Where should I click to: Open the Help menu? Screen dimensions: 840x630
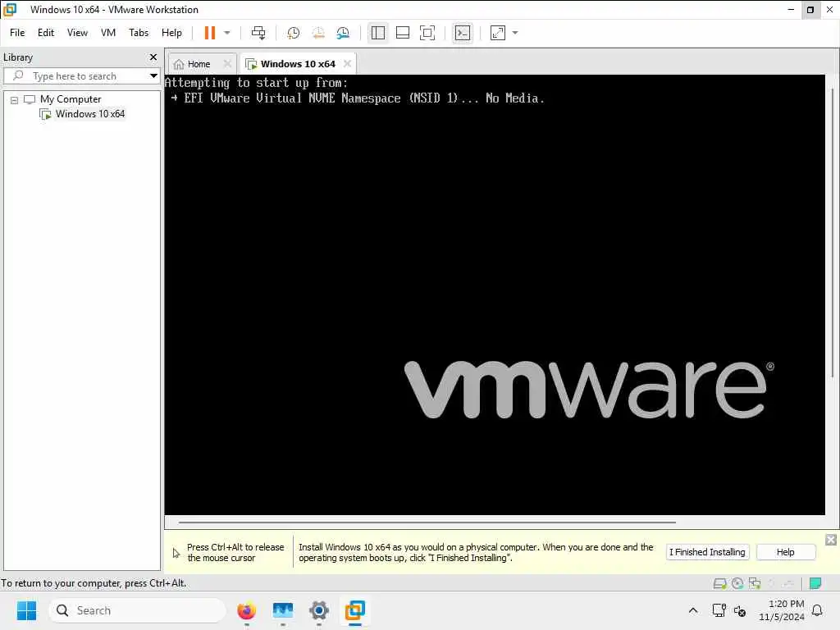171,33
